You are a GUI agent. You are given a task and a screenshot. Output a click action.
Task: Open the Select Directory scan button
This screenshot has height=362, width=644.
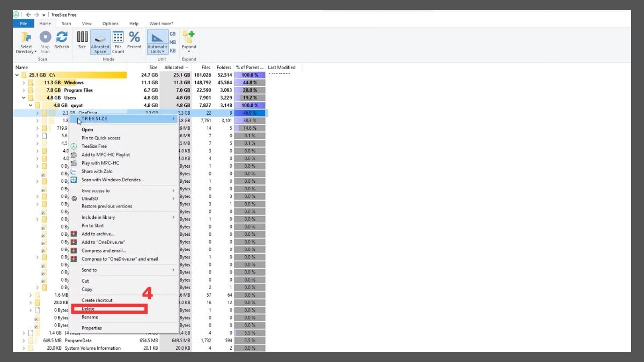point(26,42)
